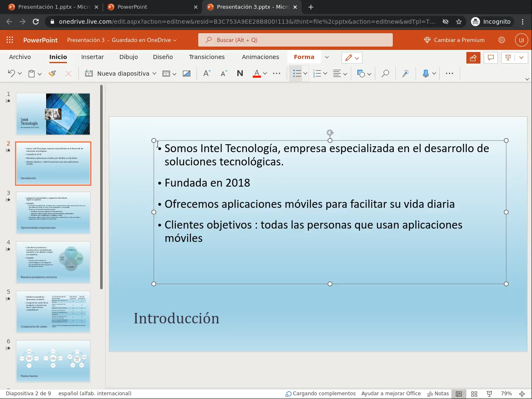
Task: Open the file name and Guardado en OneDrive dropdown
Action: [122, 40]
